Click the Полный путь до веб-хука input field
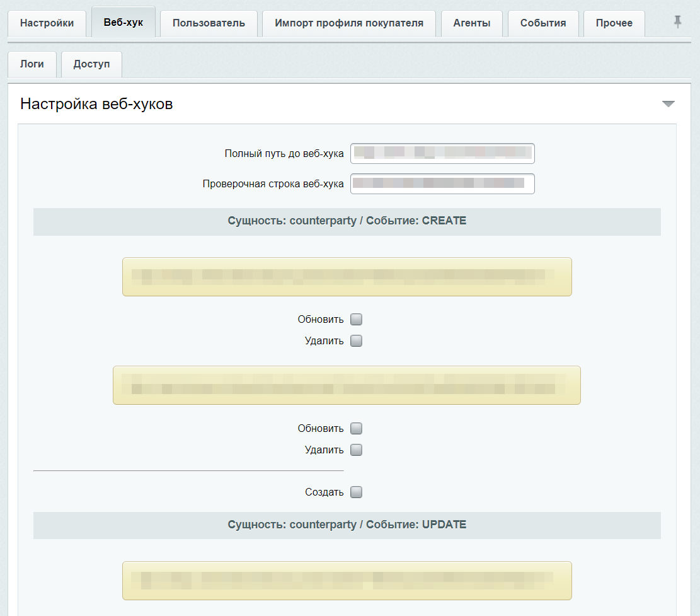The width and height of the screenshot is (700, 616). click(442, 153)
